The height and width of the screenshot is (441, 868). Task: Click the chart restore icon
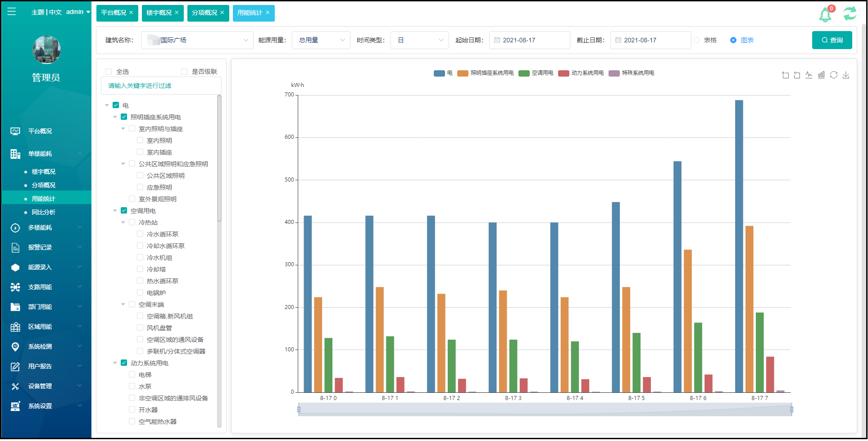pos(834,75)
